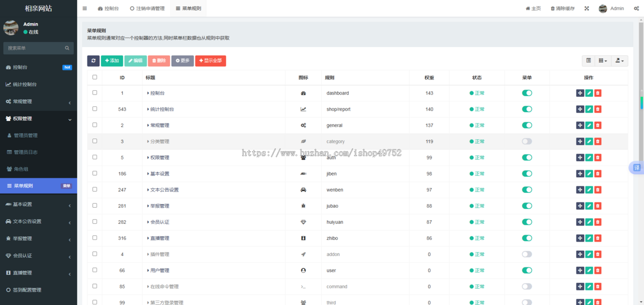Expand 常规管理 in the sidebar
The image size is (644, 305).
(x=39, y=101)
